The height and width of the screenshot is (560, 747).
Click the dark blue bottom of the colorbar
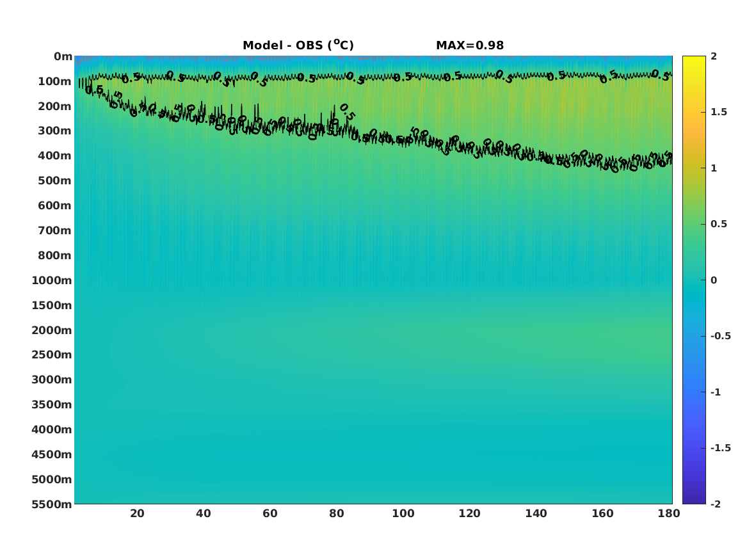click(x=694, y=500)
